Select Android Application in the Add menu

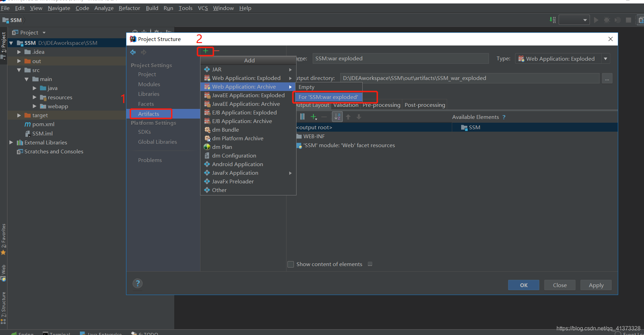248,164
